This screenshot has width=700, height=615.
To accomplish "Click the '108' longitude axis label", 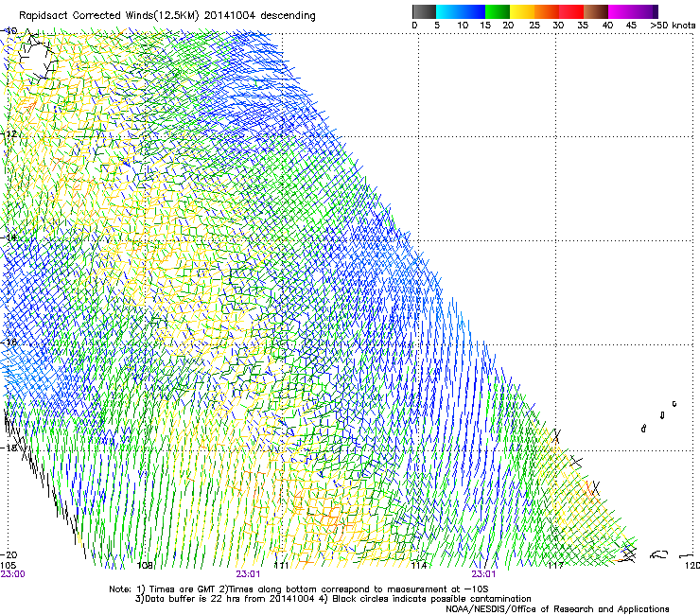I will (145, 566).
